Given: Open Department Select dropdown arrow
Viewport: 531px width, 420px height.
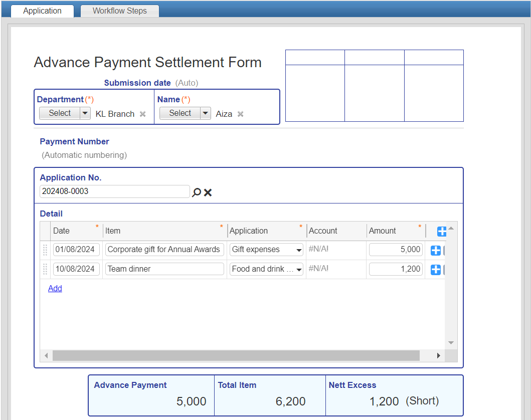Looking at the screenshot, I should 85,113.
